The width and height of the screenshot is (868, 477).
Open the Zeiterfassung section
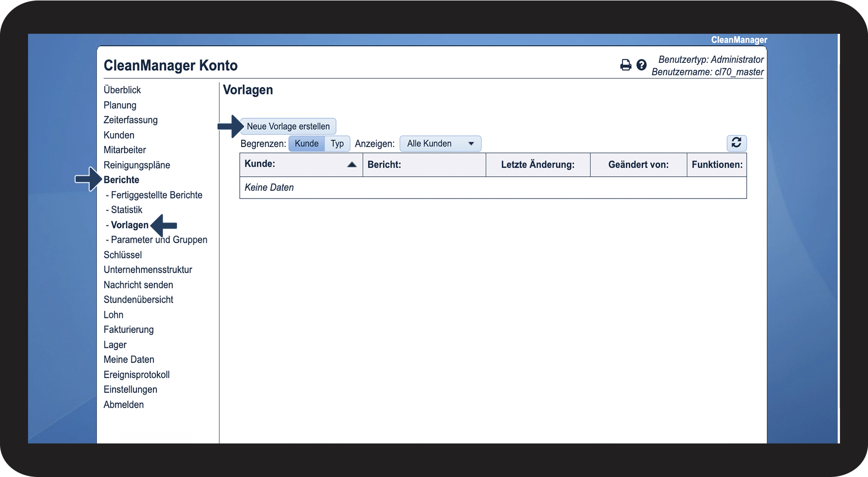(131, 120)
